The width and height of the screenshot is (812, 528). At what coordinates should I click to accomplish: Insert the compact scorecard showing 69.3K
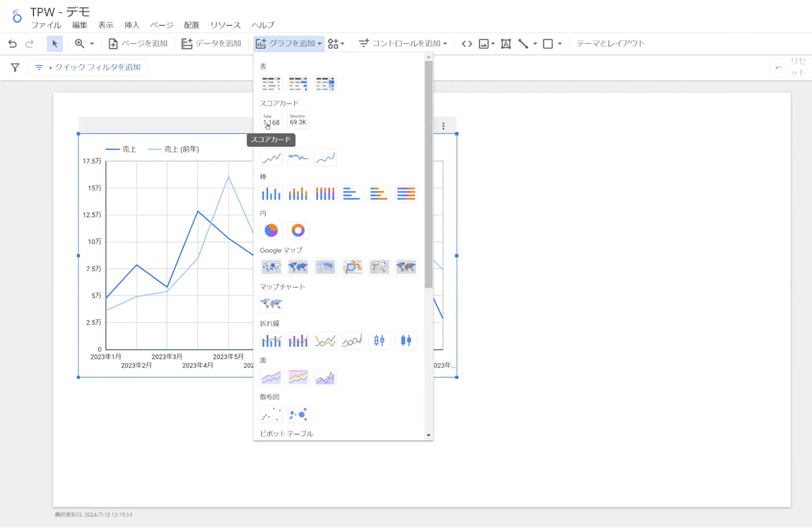pos(298,120)
